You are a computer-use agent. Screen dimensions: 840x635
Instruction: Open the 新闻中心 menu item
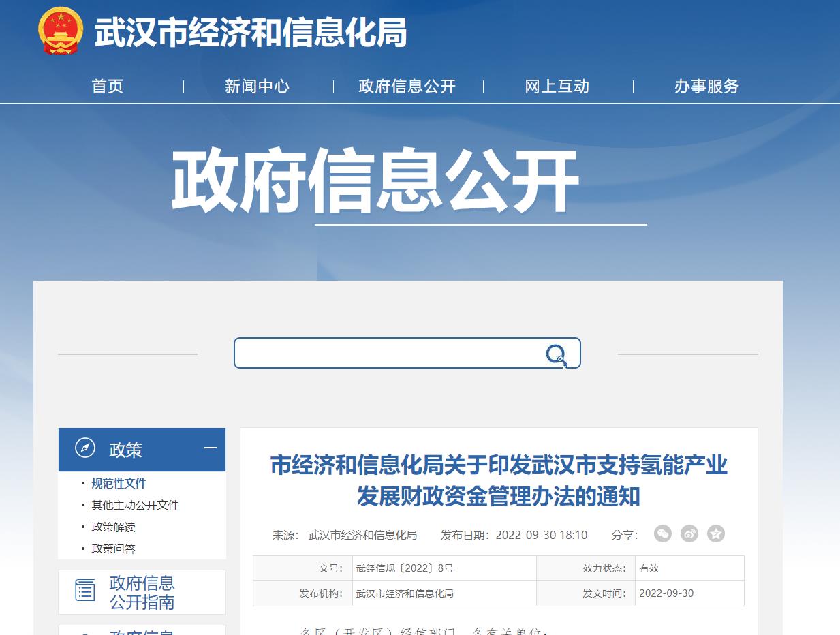point(257,87)
